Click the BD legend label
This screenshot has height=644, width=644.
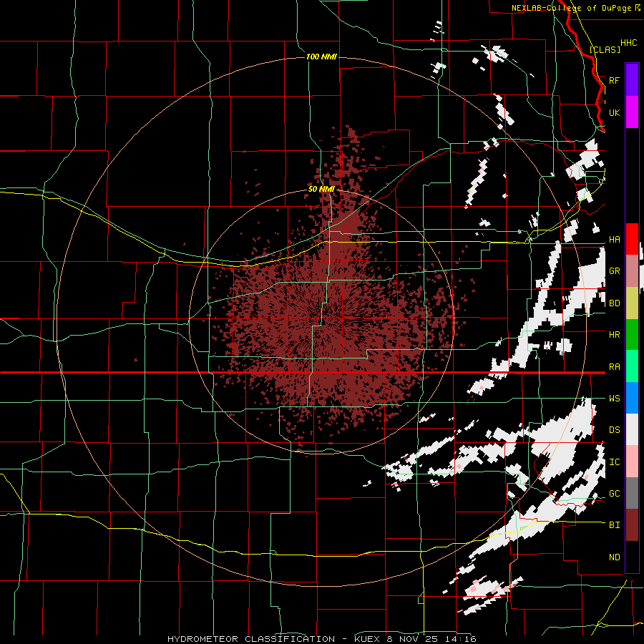(614, 303)
